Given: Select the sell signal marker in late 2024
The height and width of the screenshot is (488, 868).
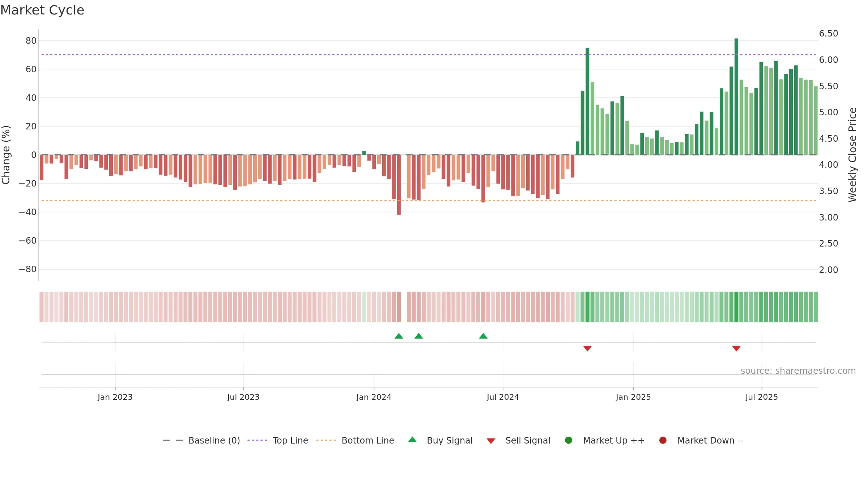Looking at the screenshot, I should click(x=587, y=348).
